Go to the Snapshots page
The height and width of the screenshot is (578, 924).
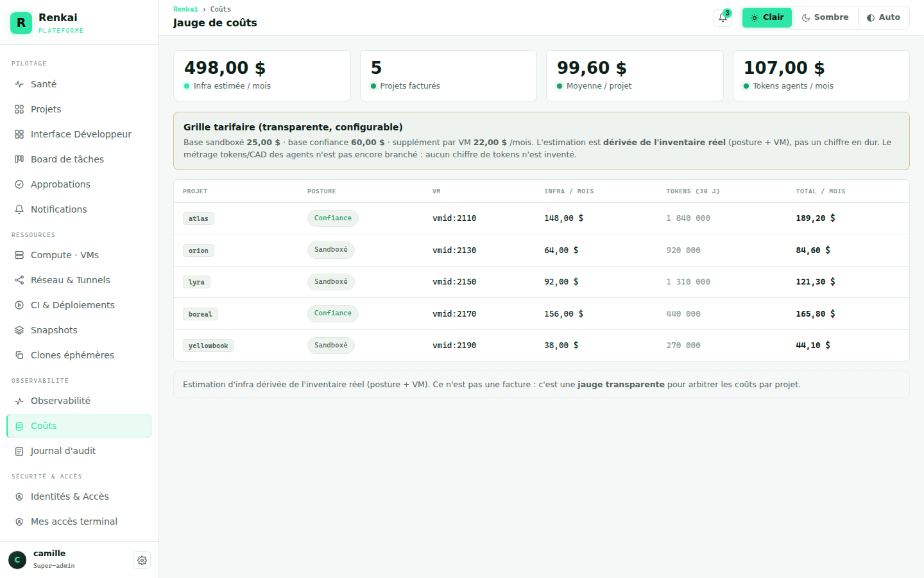(x=79, y=330)
